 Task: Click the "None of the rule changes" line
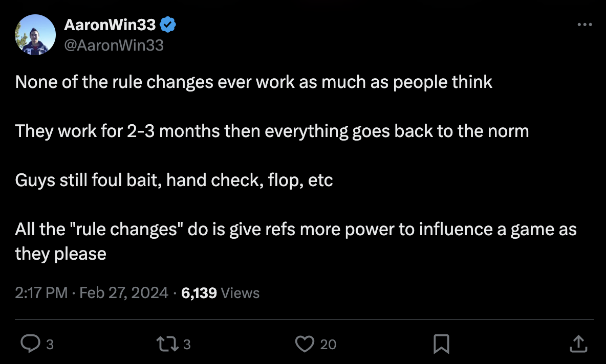click(x=254, y=82)
